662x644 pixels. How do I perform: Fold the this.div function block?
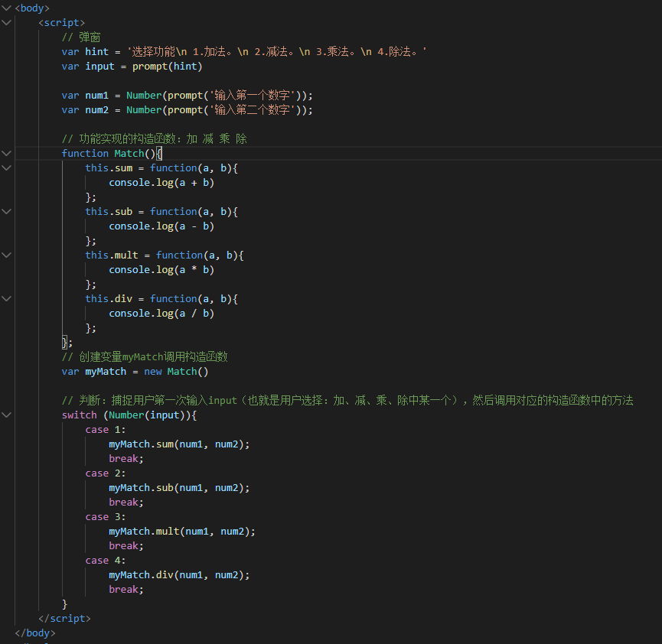click(x=6, y=298)
